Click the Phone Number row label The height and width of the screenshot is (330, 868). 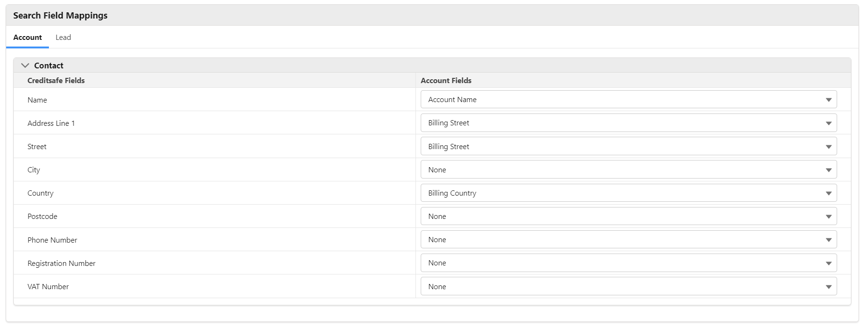pyautogui.click(x=52, y=240)
